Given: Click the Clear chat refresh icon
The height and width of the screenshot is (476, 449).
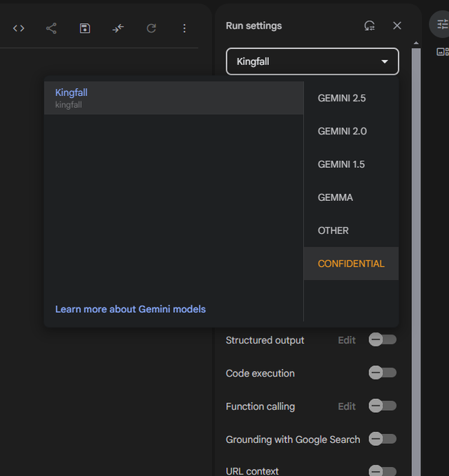Looking at the screenshot, I should coord(151,28).
